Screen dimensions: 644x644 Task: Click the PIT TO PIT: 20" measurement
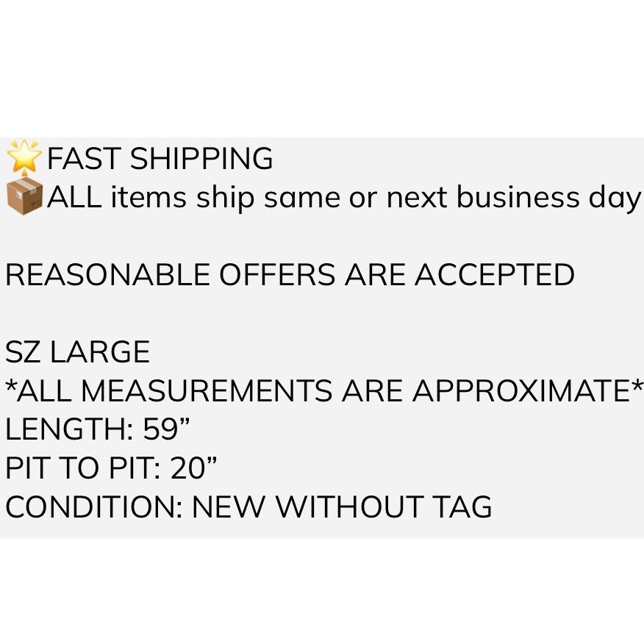111,468
